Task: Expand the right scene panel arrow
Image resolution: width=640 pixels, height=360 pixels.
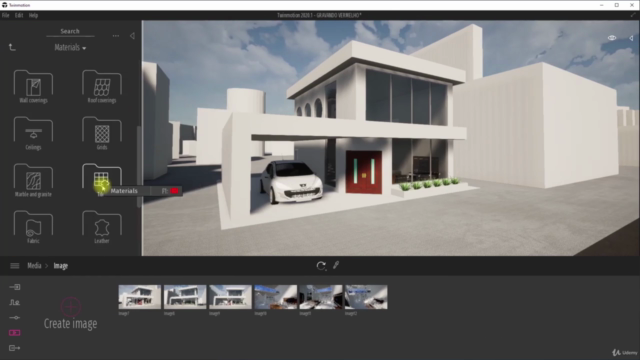Action: (631, 38)
